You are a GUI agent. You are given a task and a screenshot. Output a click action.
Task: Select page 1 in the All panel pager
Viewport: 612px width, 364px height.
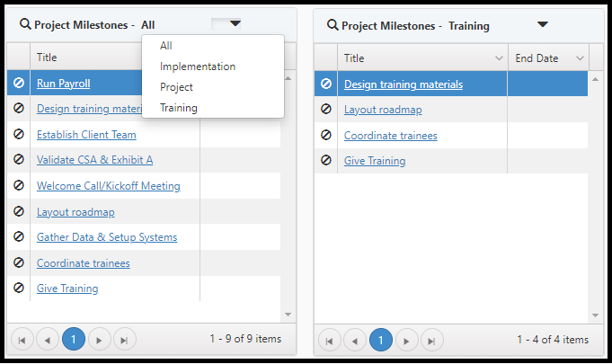pyautogui.click(x=74, y=339)
